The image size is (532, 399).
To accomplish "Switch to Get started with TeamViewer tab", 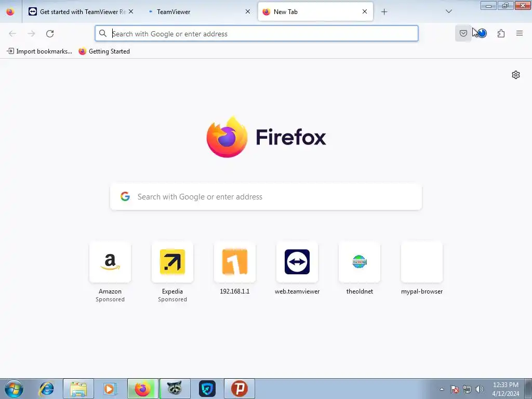I will 81,11.
